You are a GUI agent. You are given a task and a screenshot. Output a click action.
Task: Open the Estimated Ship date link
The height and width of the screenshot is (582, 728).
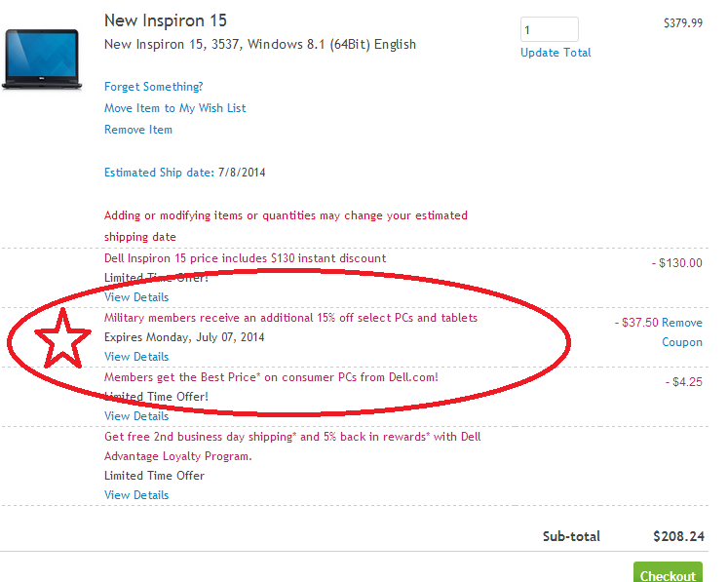(x=159, y=173)
